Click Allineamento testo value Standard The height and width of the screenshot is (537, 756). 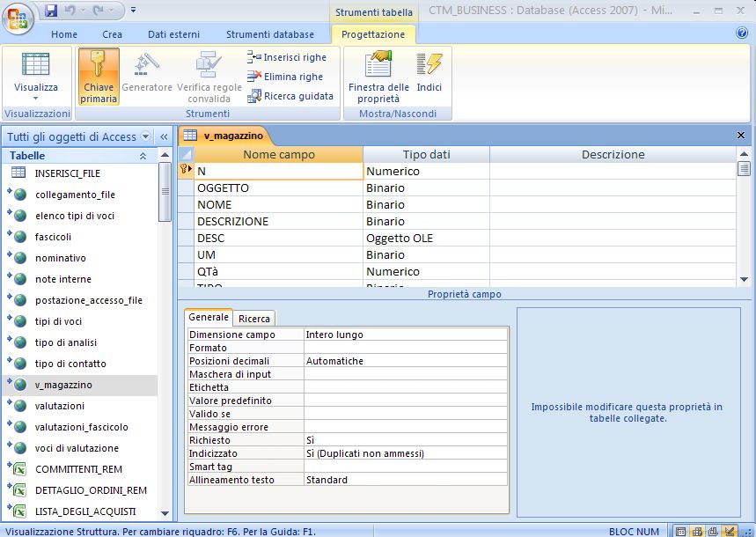tap(406, 480)
